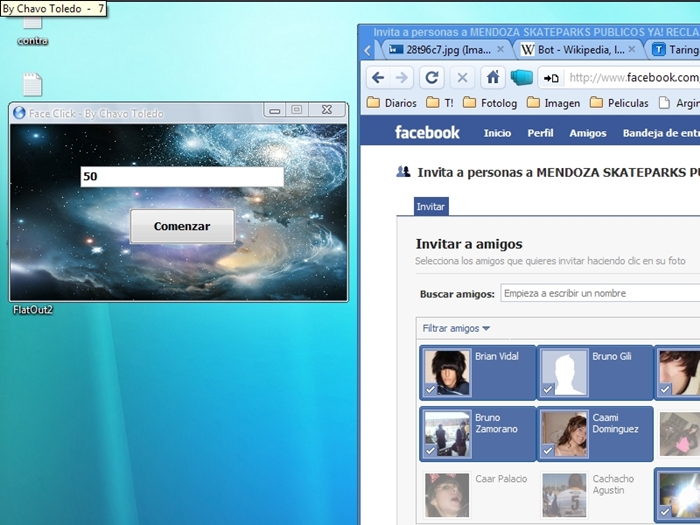Close the 28t96c7.jpg tab
Viewport: 700px width, 525px height.
(501, 49)
